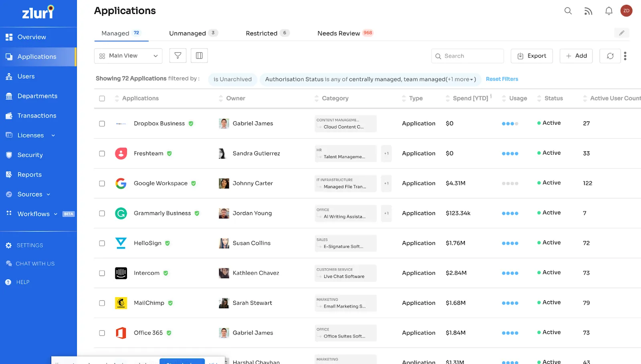Screen dimensions: 641x364
Task: Check the Dropbox Business row checkbox
Action: (102, 124)
